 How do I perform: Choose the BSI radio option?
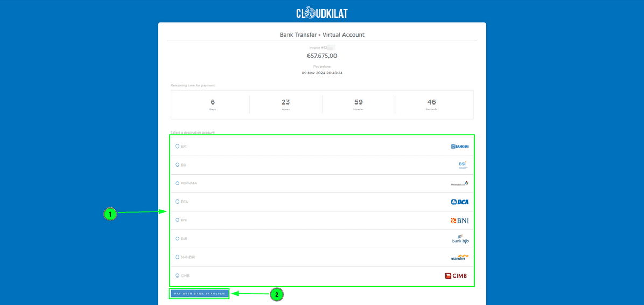(177, 165)
